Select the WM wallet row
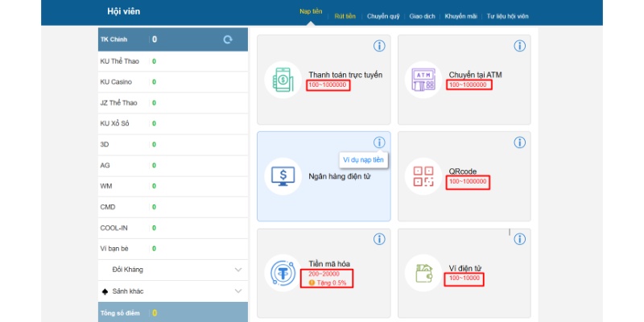The image size is (644, 322). 173,186
